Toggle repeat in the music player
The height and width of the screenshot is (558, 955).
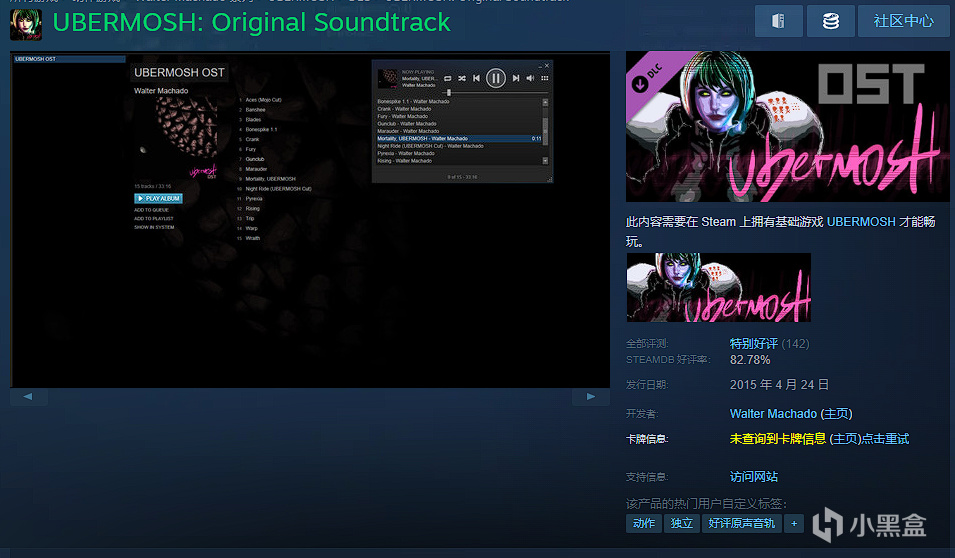(448, 78)
